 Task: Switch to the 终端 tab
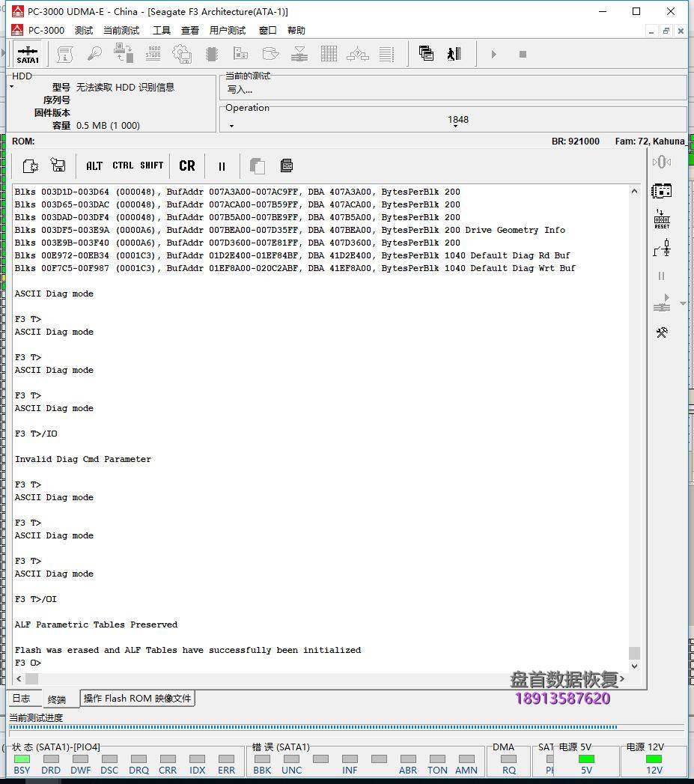pos(56,699)
